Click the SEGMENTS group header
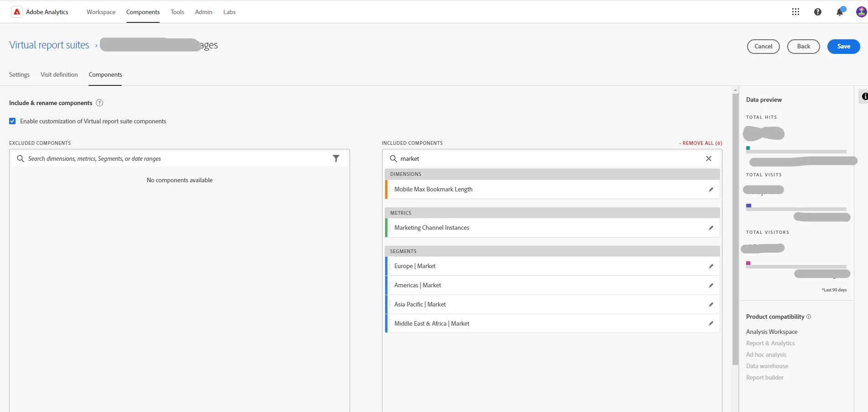 (x=553, y=251)
